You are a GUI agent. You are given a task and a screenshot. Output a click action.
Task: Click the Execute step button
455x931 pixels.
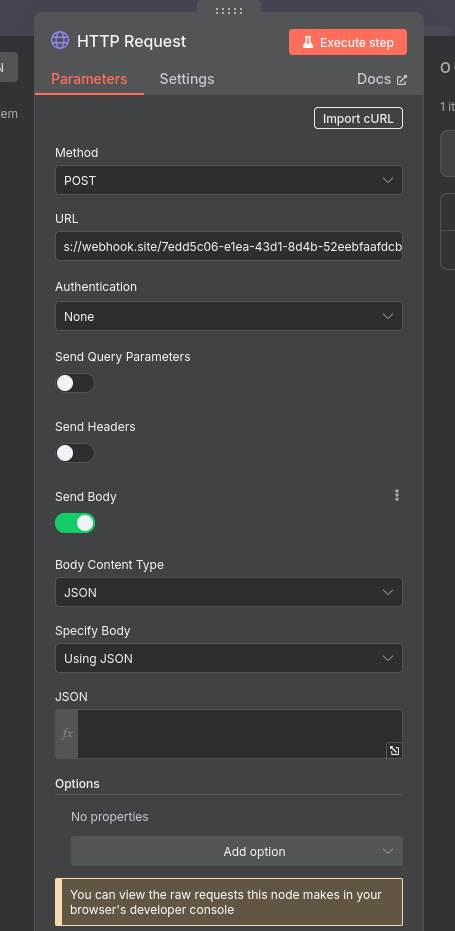(x=347, y=42)
